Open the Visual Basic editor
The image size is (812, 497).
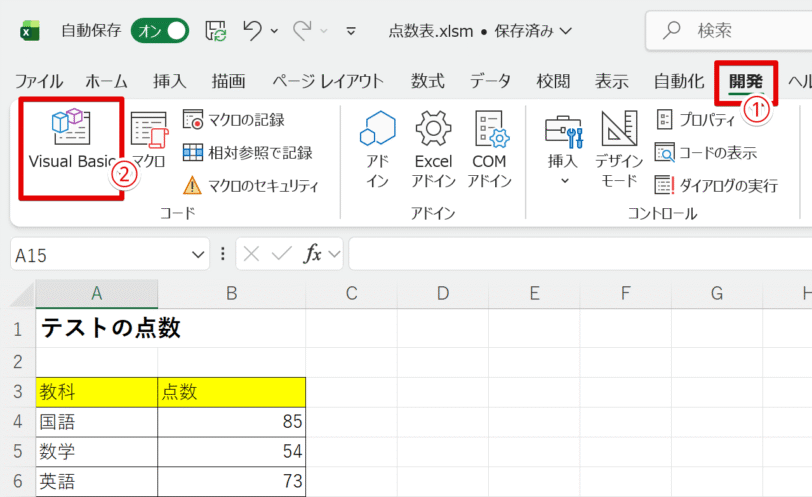point(71,140)
